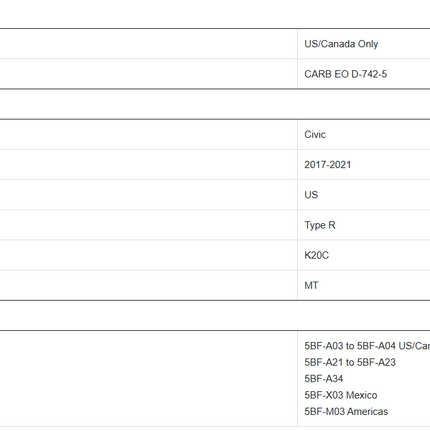Select the CARB EO D-742-5 text

pyautogui.click(x=345, y=74)
